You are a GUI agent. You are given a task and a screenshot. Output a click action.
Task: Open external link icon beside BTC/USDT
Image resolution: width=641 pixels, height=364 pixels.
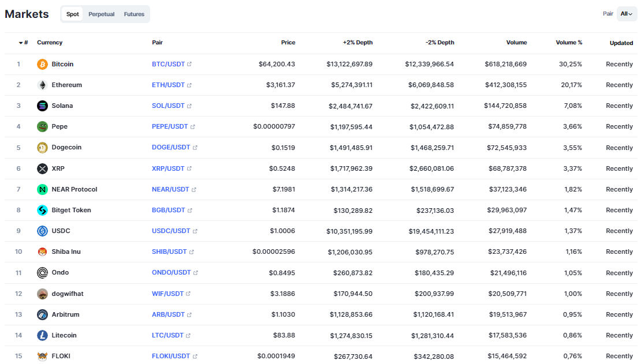point(189,64)
